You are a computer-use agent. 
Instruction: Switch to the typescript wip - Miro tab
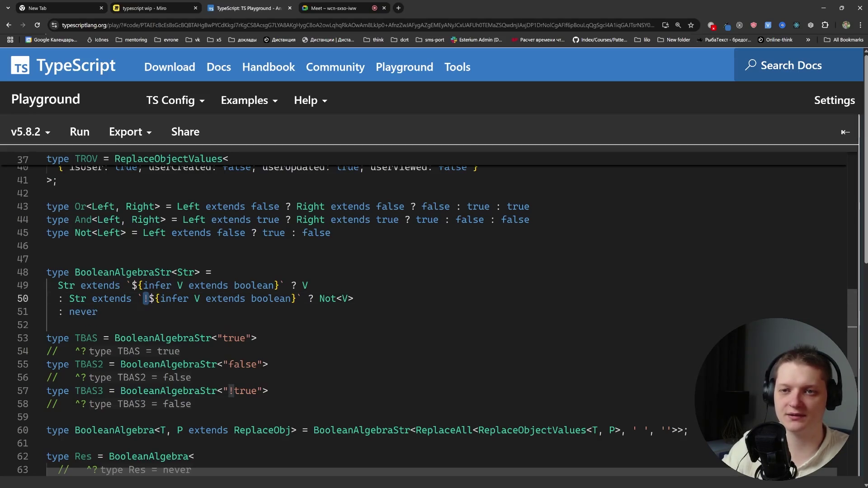click(145, 8)
